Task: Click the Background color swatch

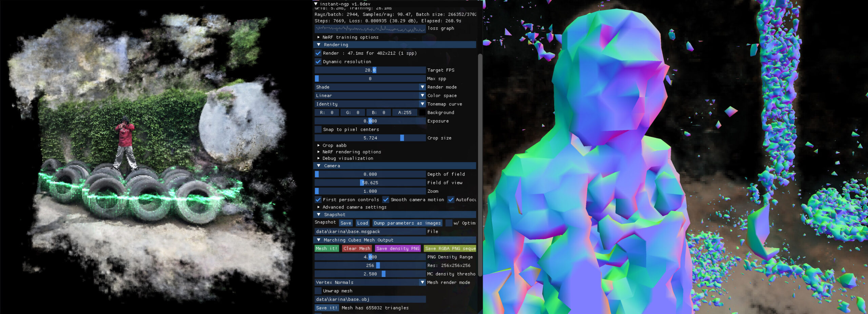Action: [x=422, y=113]
